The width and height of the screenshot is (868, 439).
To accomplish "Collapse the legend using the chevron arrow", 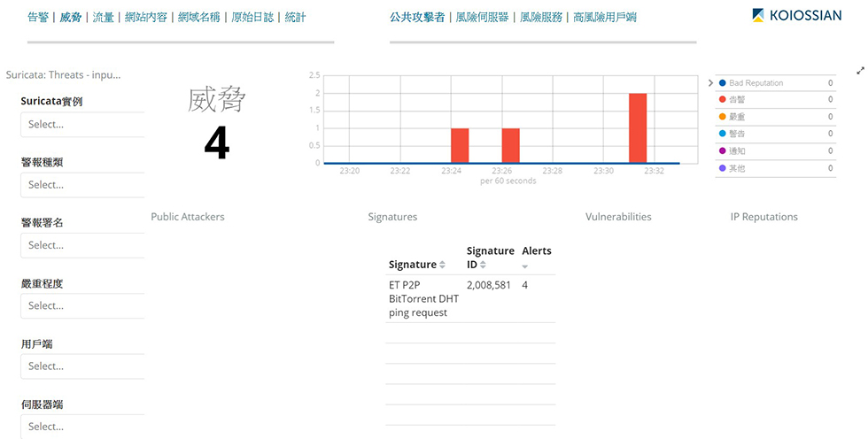I will click(709, 83).
